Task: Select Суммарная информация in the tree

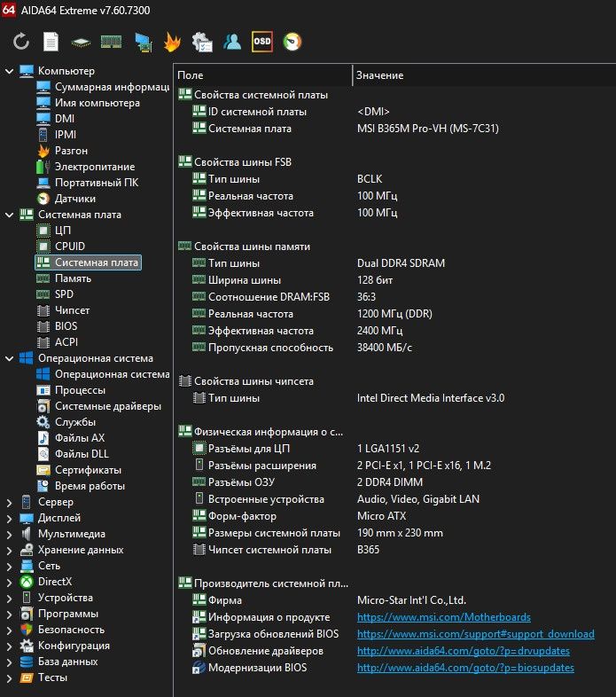Action: (x=103, y=87)
